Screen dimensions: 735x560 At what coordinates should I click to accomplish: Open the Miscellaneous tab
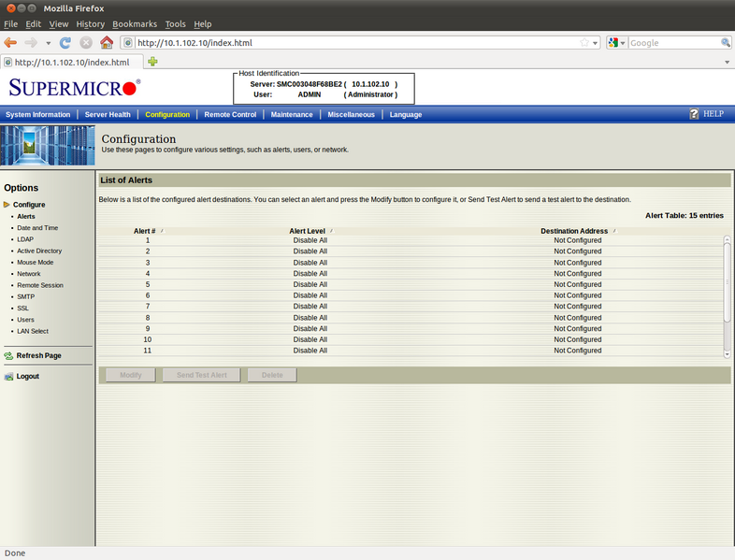351,114
